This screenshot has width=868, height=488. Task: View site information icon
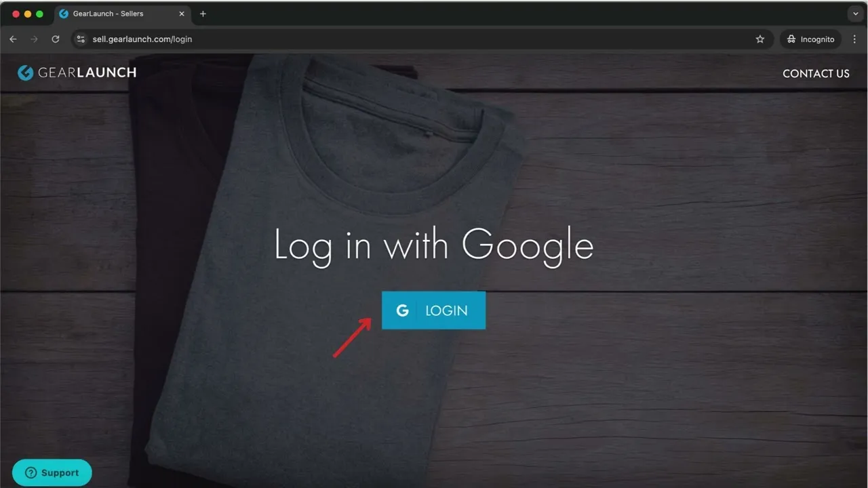click(x=81, y=39)
